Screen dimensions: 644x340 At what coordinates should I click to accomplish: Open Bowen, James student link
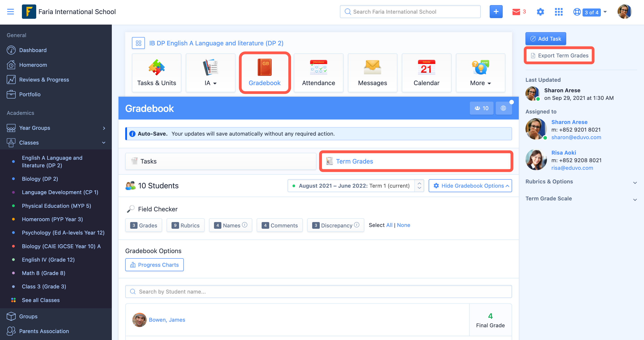click(x=167, y=320)
